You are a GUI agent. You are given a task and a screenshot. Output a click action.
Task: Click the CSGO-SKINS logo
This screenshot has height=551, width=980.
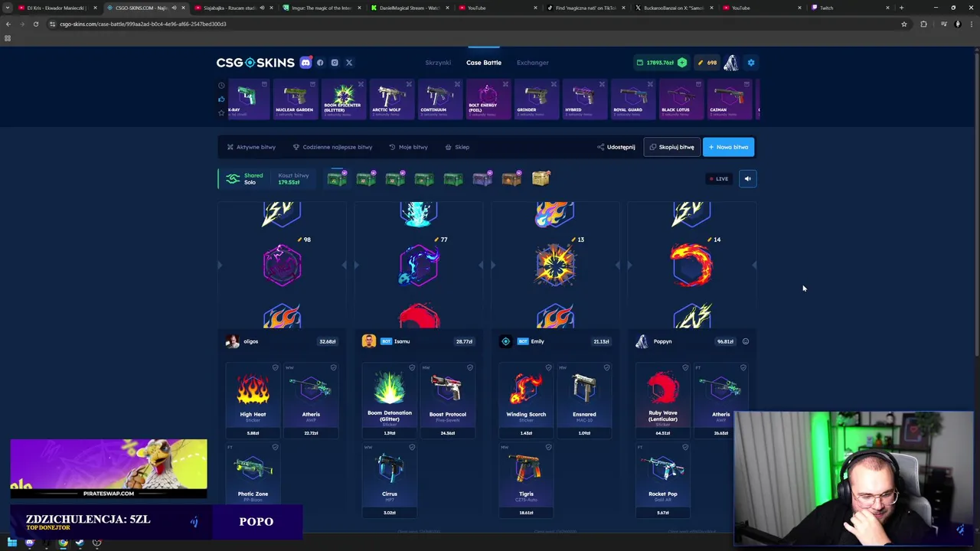point(255,63)
